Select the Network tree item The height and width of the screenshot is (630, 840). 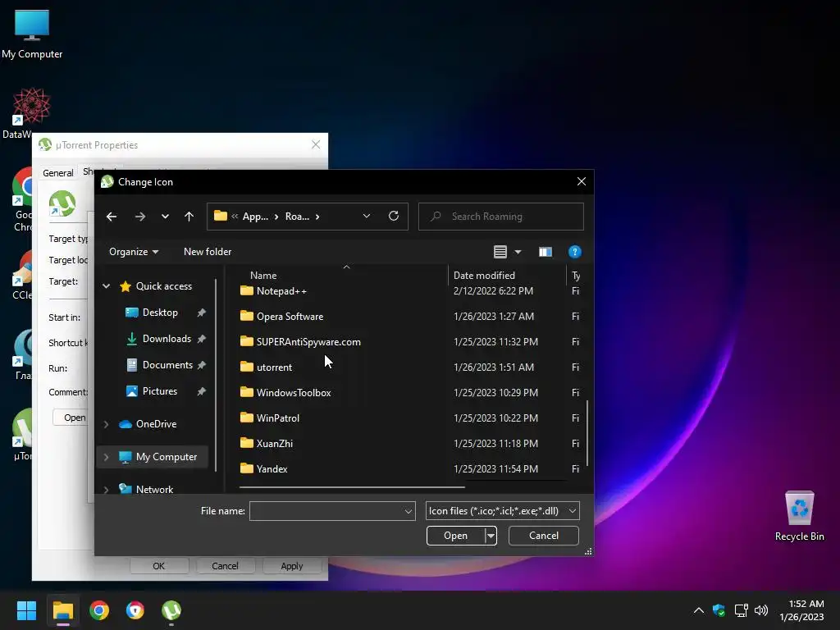click(154, 489)
